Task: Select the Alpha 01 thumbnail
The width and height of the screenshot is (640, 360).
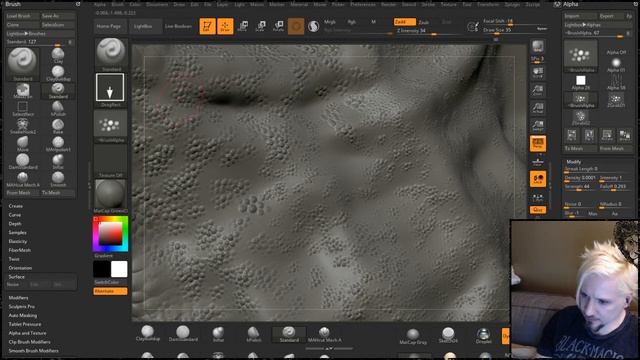Action: (616, 65)
